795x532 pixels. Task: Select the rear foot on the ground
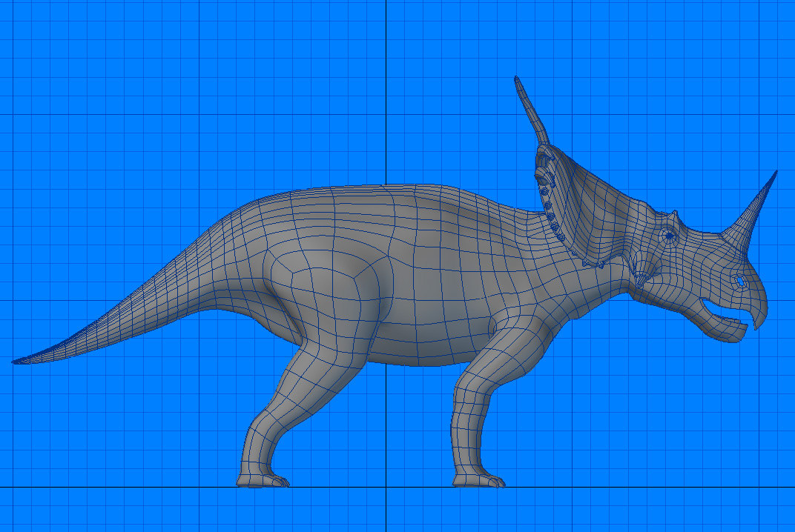coord(261,479)
